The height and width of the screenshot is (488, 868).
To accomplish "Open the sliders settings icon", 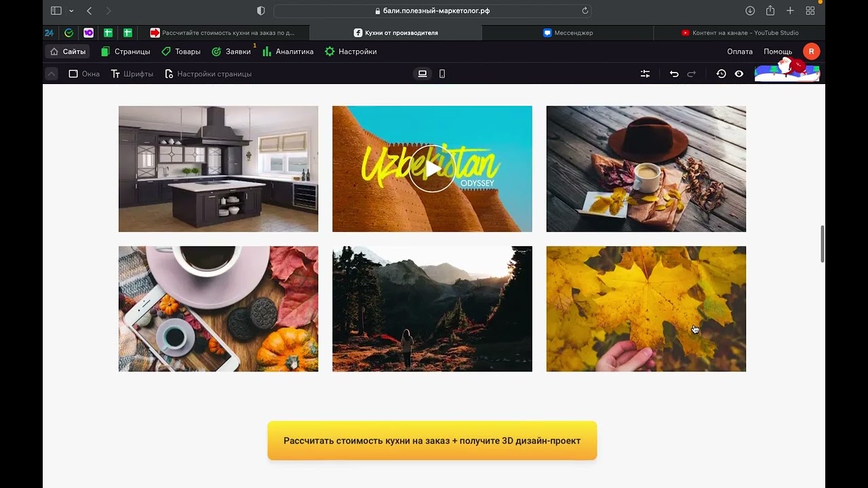I will (645, 74).
